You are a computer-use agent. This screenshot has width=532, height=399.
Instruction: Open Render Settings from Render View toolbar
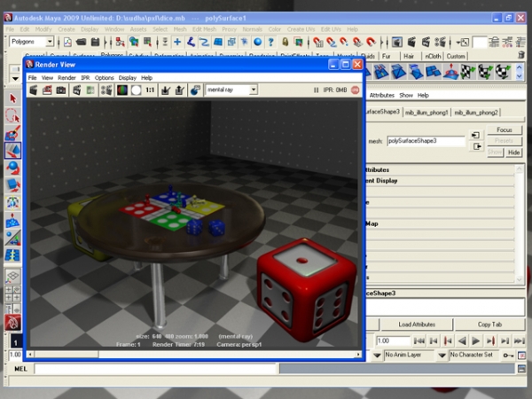(106, 90)
